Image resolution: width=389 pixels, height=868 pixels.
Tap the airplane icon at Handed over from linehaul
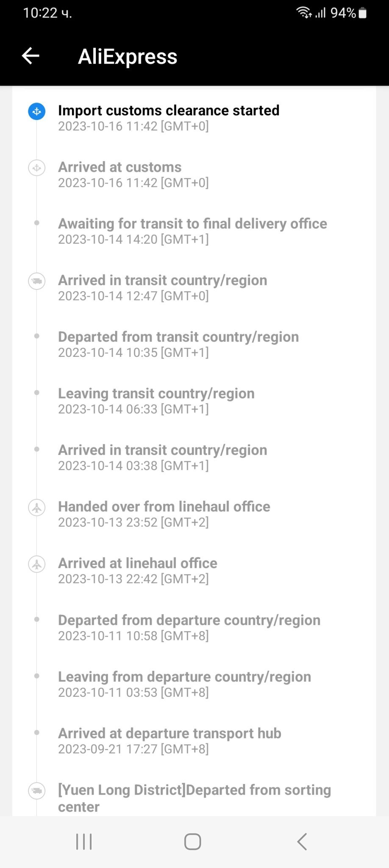point(37,507)
